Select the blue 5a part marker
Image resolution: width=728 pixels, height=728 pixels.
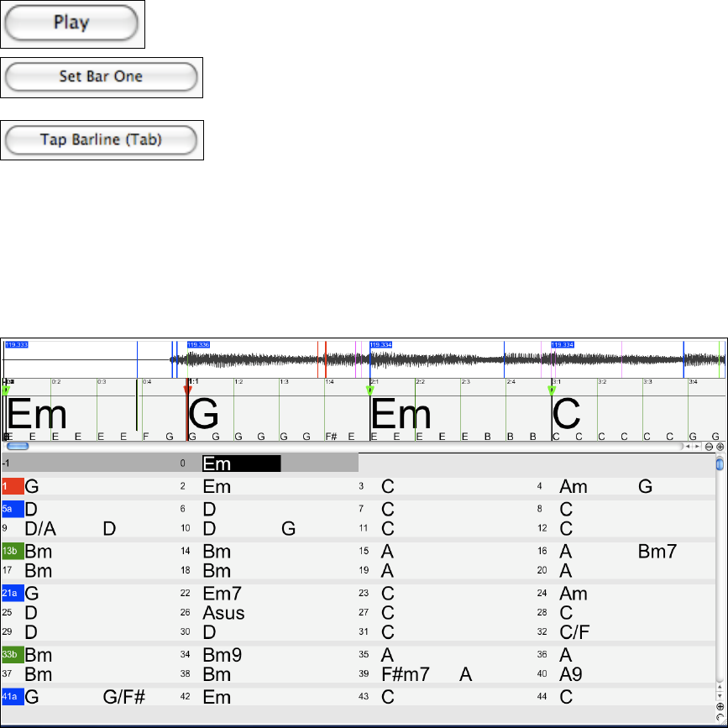13,509
